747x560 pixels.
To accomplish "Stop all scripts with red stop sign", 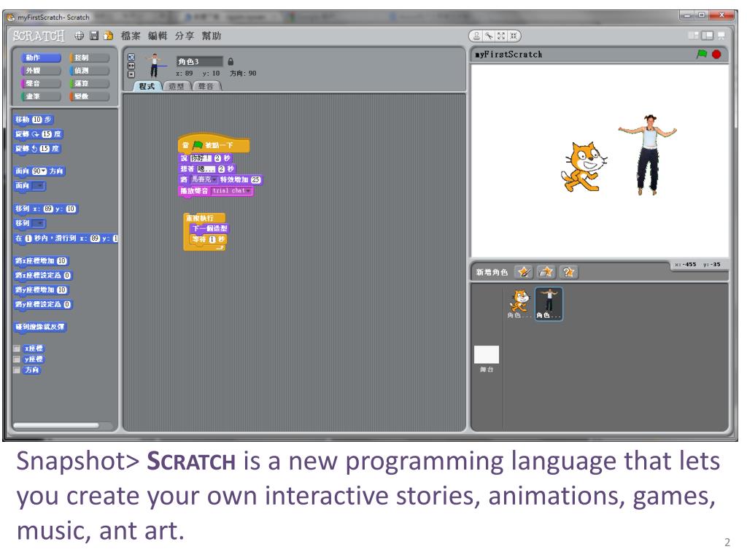I will pyautogui.click(x=716, y=54).
